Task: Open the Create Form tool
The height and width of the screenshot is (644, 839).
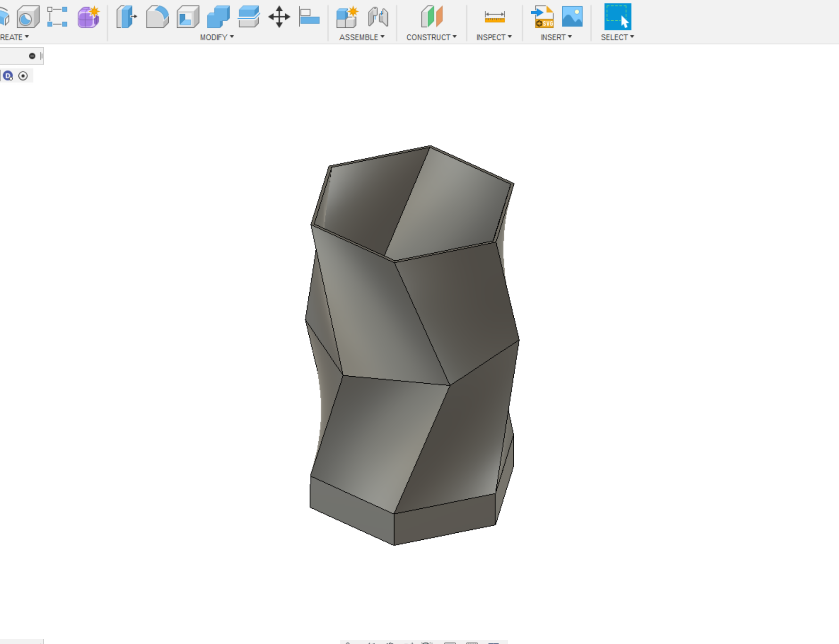Action: pos(89,17)
